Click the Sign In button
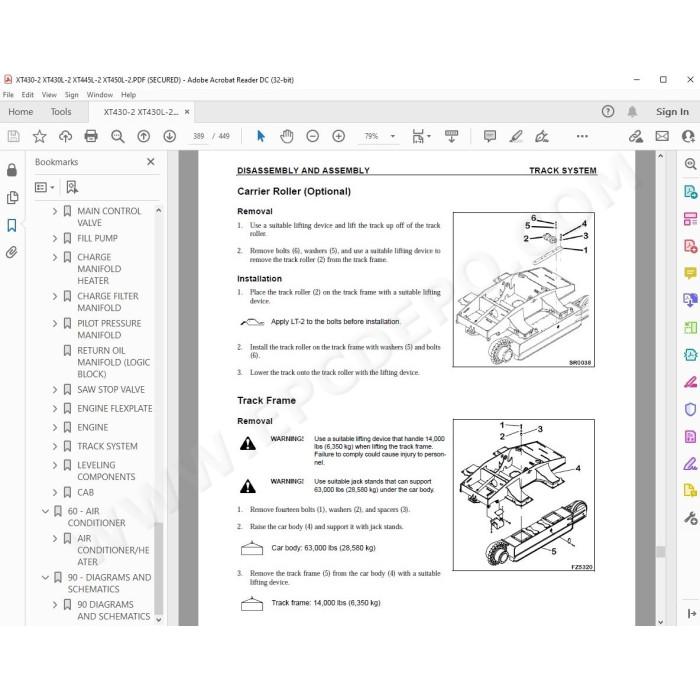Viewport: 700px width, 700px height. tap(672, 112)
